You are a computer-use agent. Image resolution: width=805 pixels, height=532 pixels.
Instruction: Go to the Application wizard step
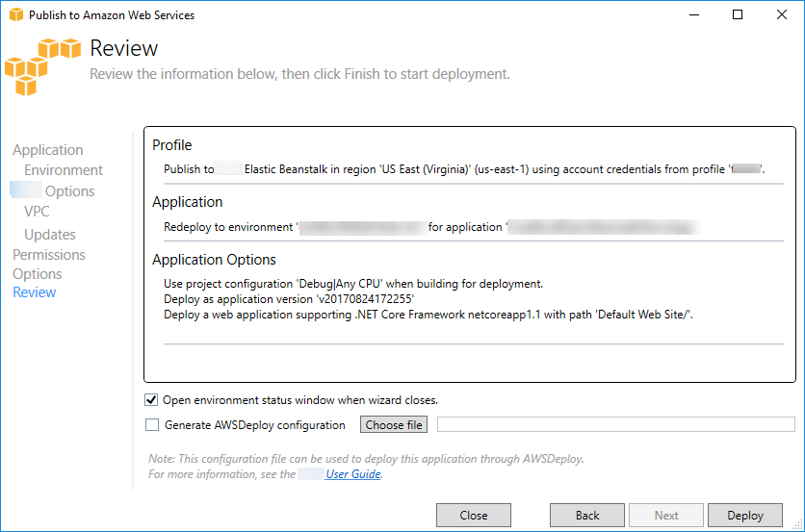(x=48, y=150)
